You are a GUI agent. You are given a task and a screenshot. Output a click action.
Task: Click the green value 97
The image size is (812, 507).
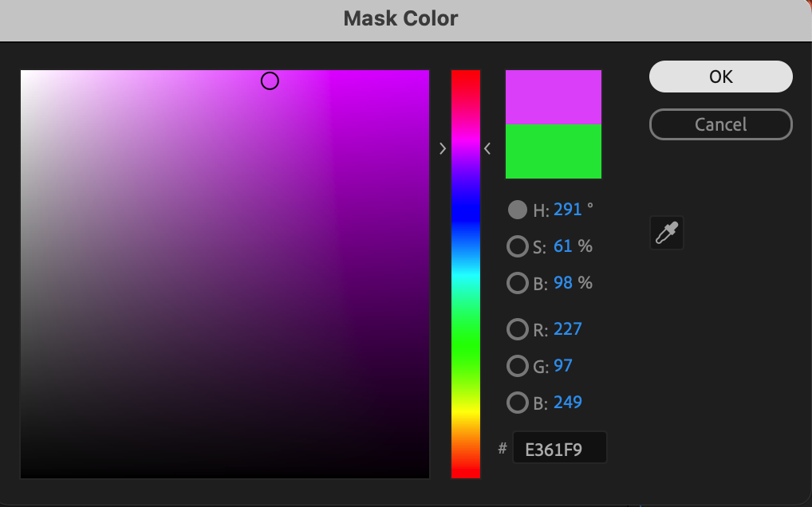pos(563,366)
